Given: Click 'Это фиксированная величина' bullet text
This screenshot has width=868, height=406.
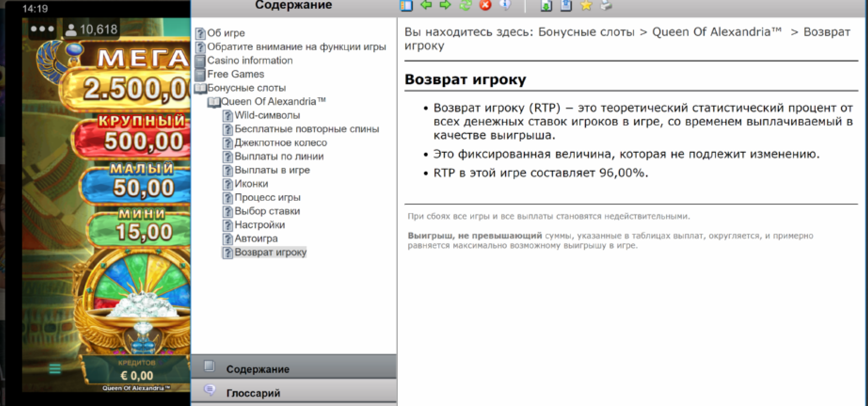Looking at the screenshot, I should 626,154.
